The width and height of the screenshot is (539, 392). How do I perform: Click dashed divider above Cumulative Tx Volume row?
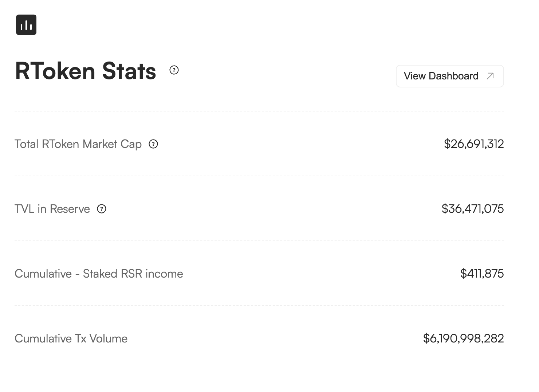coord(259,306)
